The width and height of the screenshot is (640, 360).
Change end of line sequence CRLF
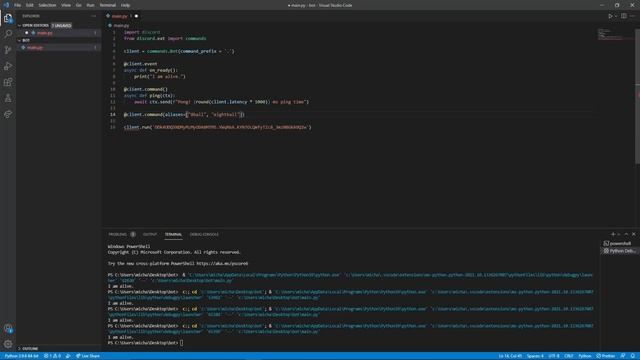pos(569,356)
